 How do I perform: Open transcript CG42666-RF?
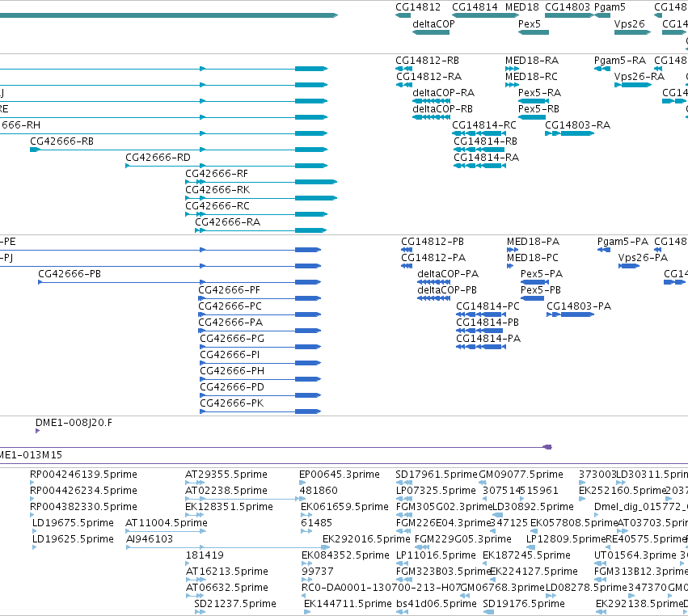217,174
